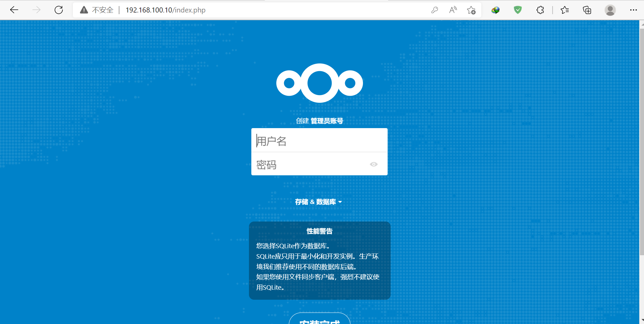644x324 pixels.
Task: Click the Nextcloud logo
Action: (319, 83)
